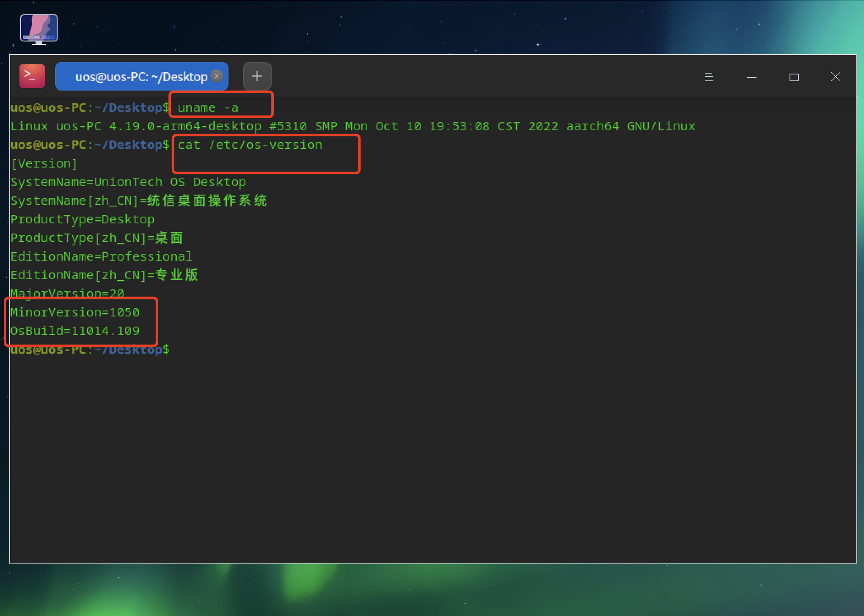
Task: Click the MinorVersion=1050 output line
Action: click(74, 312)
